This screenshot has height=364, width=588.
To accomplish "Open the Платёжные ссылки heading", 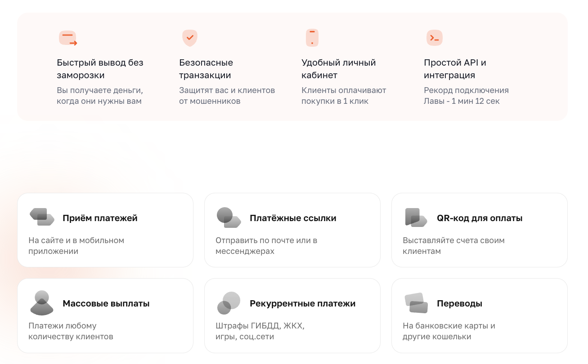I will click(293, 218).
